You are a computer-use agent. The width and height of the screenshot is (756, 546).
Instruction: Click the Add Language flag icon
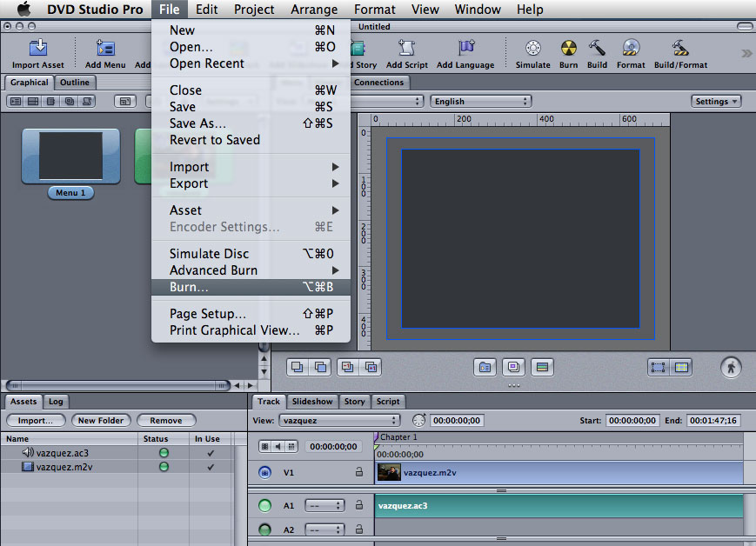465,48
